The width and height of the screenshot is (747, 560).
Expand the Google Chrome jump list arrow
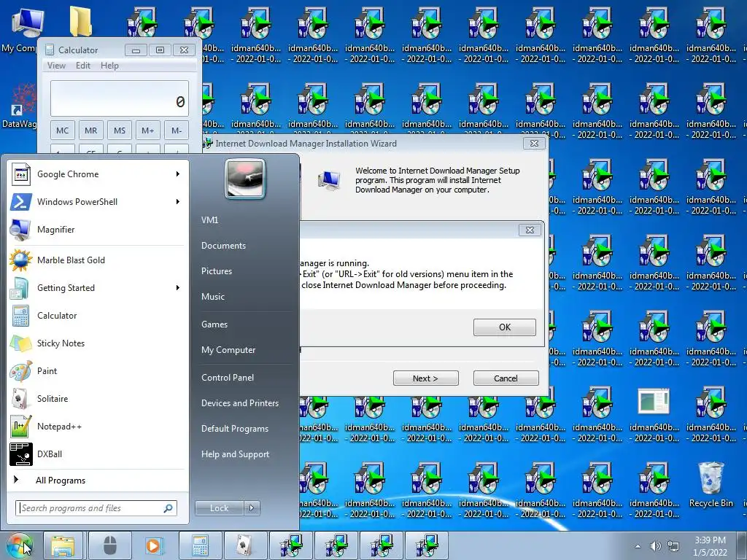click(178, 174)
